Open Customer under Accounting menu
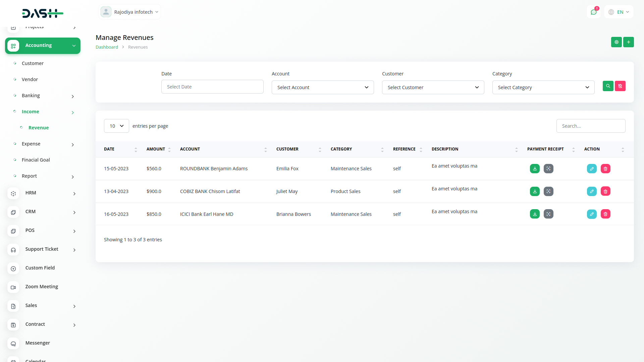 coord(33,63)
